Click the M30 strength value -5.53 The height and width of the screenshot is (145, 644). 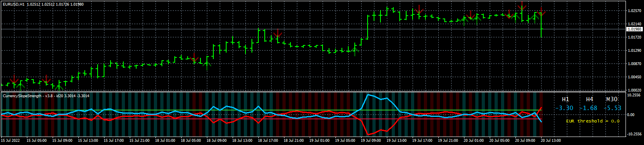(x=613, y=108)
